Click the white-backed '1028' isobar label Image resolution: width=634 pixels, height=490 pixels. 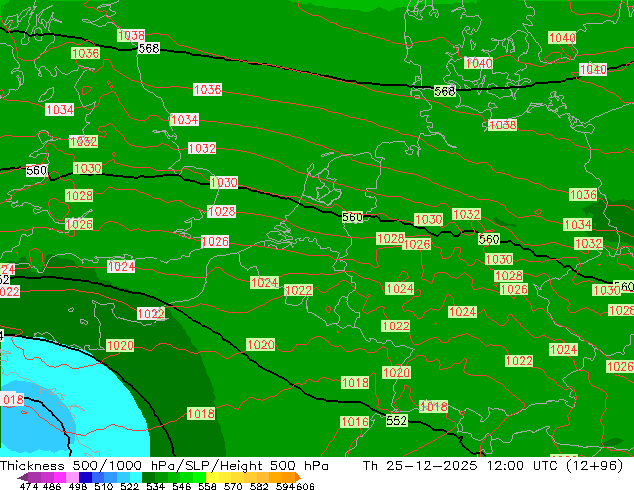222,211
